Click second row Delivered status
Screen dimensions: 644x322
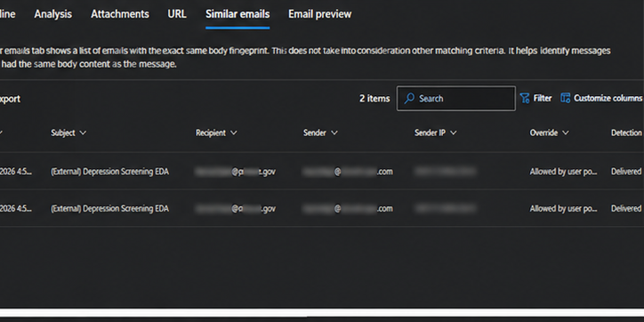[626, 209]
